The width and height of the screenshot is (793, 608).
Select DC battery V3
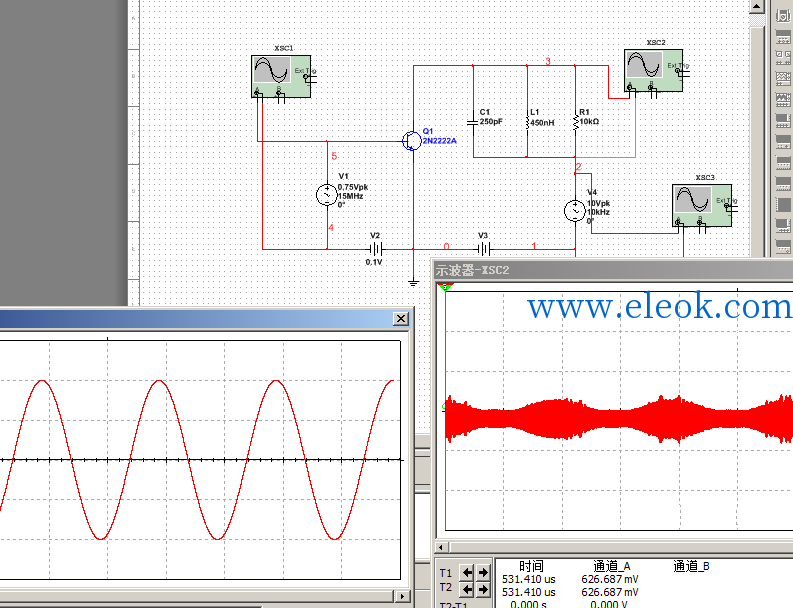[x=483, y=249]
